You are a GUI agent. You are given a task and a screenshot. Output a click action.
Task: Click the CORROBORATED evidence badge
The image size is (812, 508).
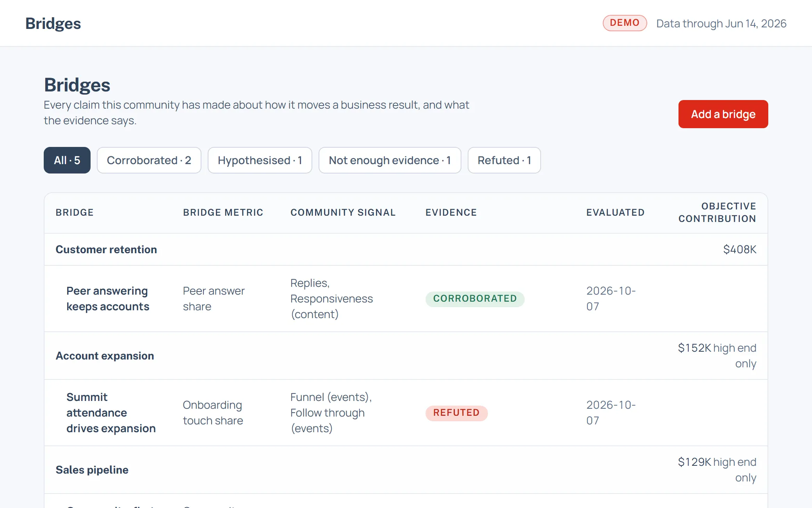point(475,299)
